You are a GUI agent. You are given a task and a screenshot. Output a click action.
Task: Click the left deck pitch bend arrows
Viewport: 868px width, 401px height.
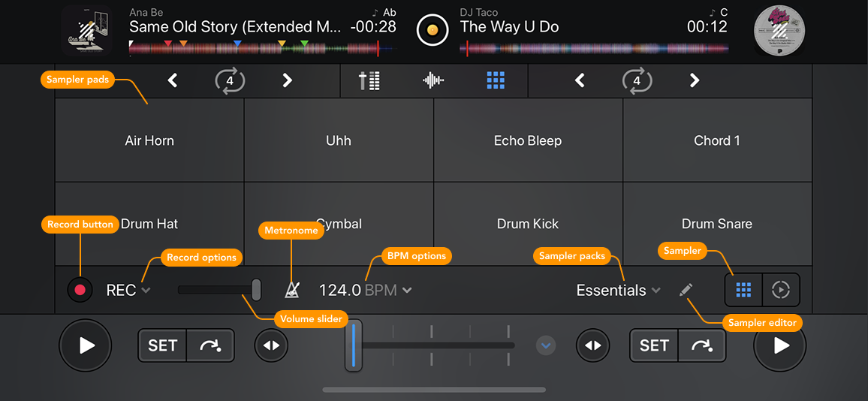[x=271, y=345]
